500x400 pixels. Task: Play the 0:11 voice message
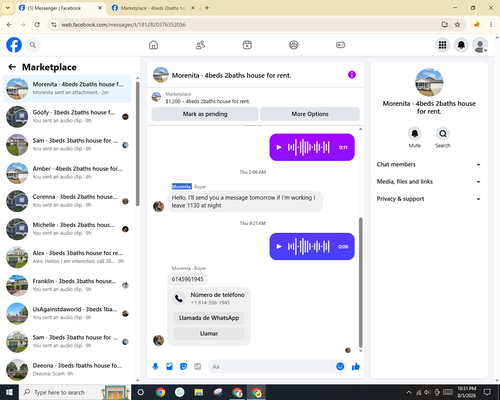tap(279, 147)
